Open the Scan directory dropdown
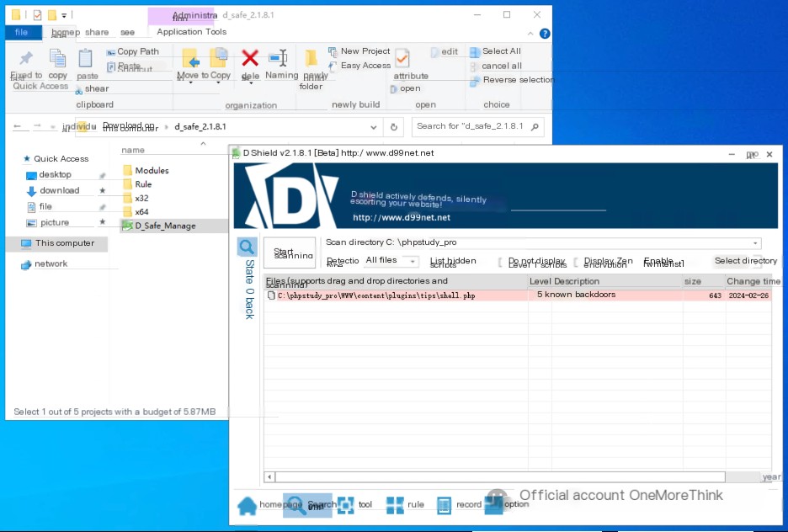788x532 pixels. point(755,243)
